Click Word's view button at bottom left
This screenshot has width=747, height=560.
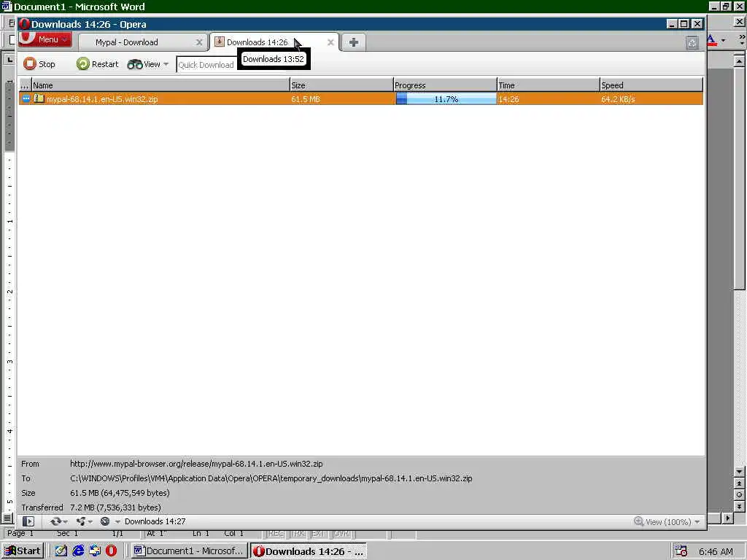(x=7, y=518)
